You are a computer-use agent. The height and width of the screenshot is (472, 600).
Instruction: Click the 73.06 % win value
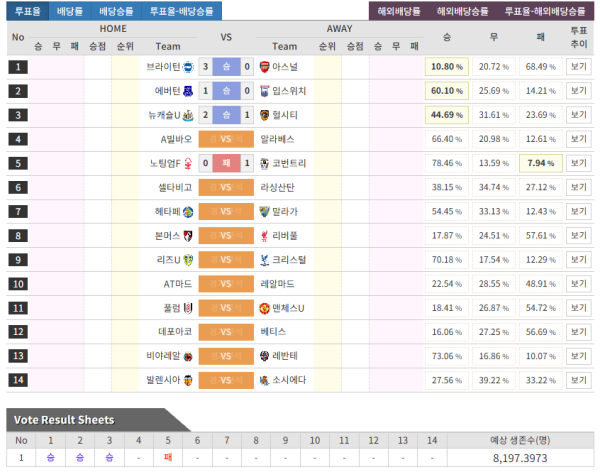(447, 356)
